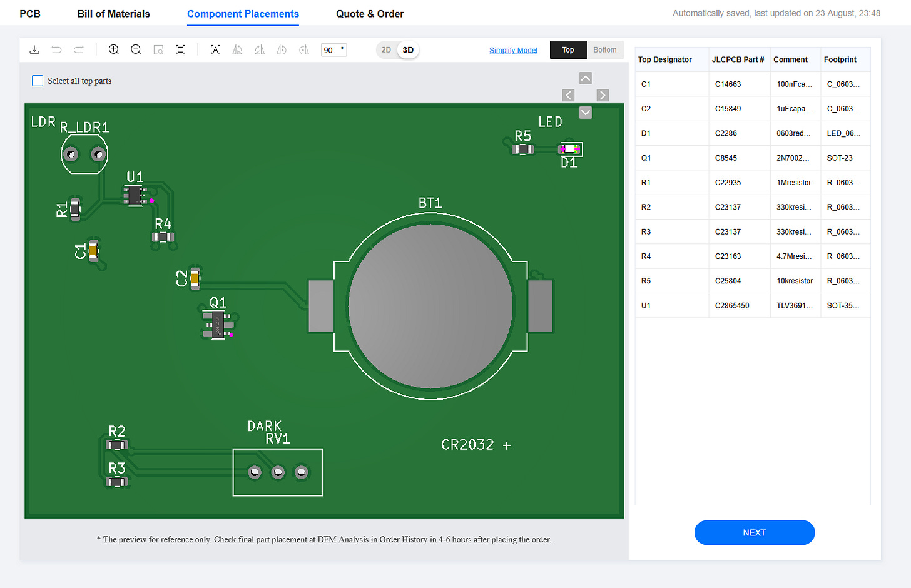Select the R1 resistor on the board
Viewport: 911px width, 588px height.
[75, 209]
